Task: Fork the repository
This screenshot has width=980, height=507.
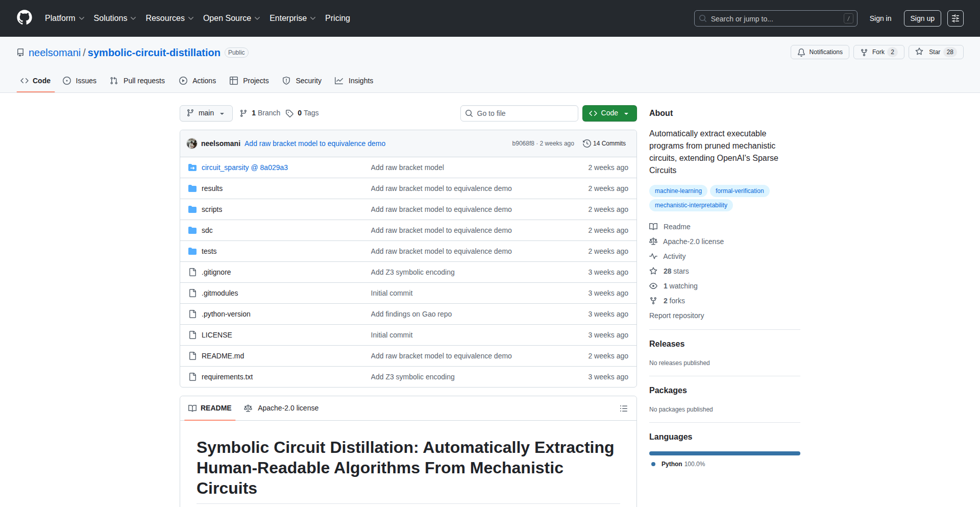Action: tap(878, 52)
